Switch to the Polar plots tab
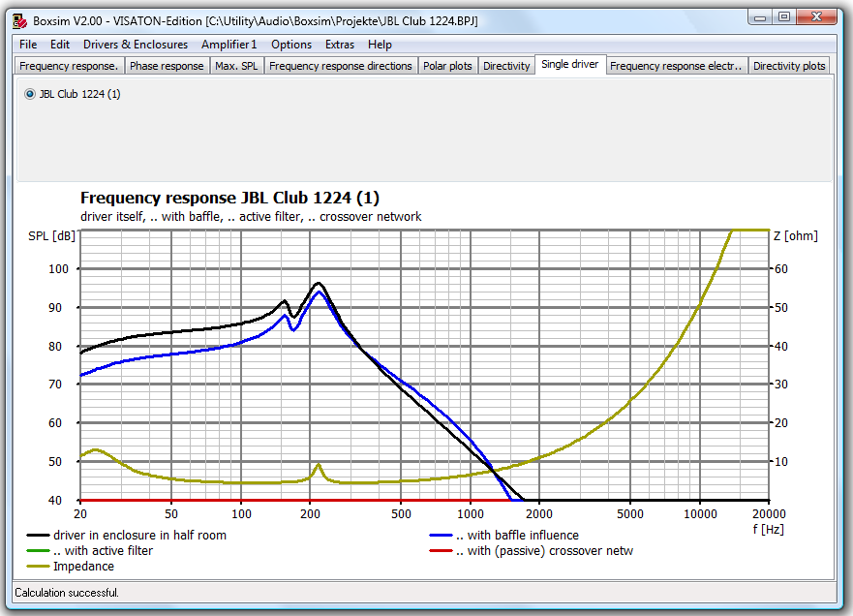The width and height of the screenshot is (853, 616). pyautogui.click(x=447, y=66)
